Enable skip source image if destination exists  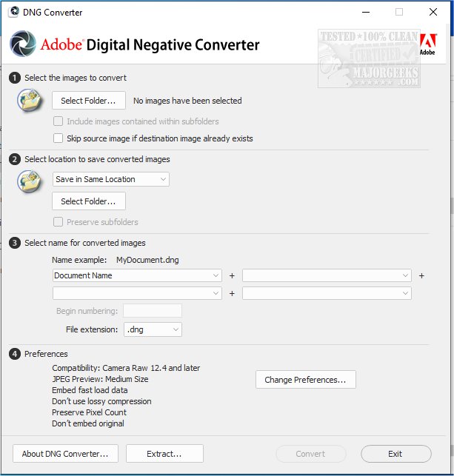(x=59, y=138)
